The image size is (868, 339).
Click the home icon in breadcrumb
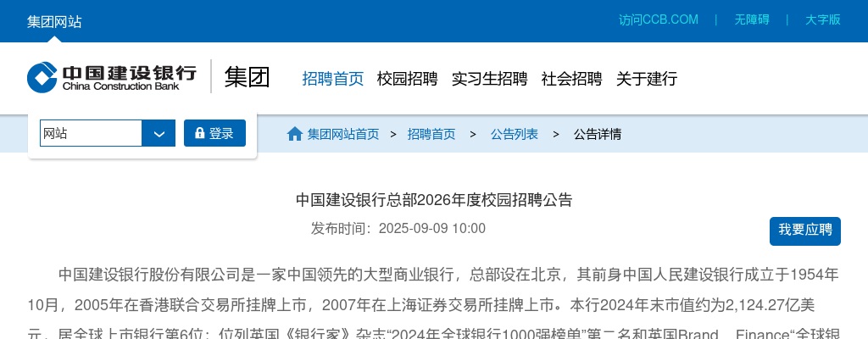click(294, 134)
